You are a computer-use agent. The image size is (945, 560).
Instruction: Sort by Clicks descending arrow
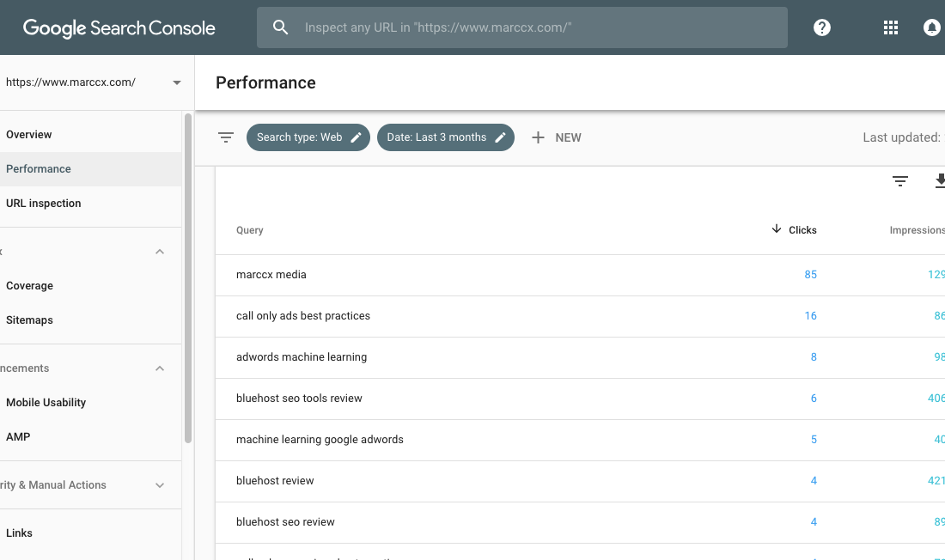(777, 229)
